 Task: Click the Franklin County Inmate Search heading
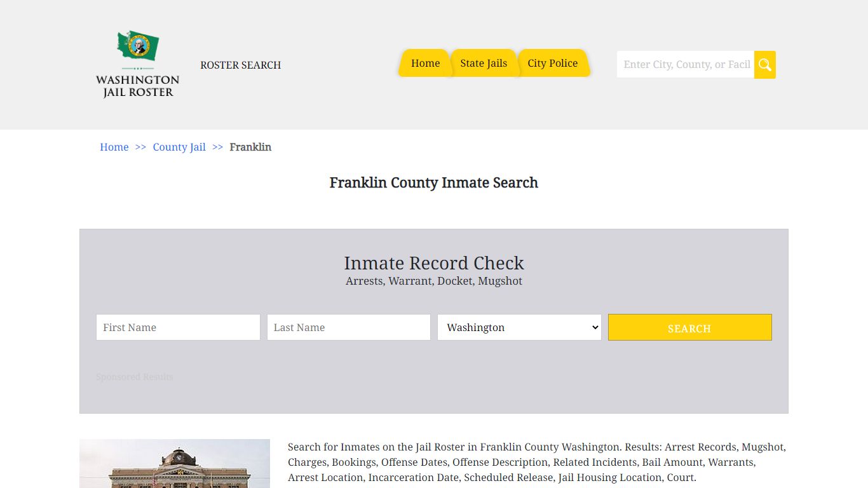(434, 183)
